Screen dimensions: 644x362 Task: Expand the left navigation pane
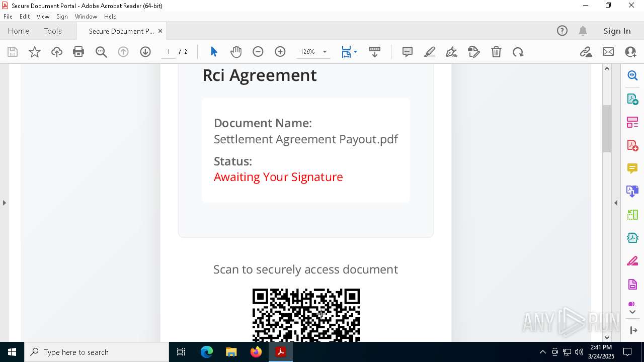pyautogui.click(x=4, y=203)
